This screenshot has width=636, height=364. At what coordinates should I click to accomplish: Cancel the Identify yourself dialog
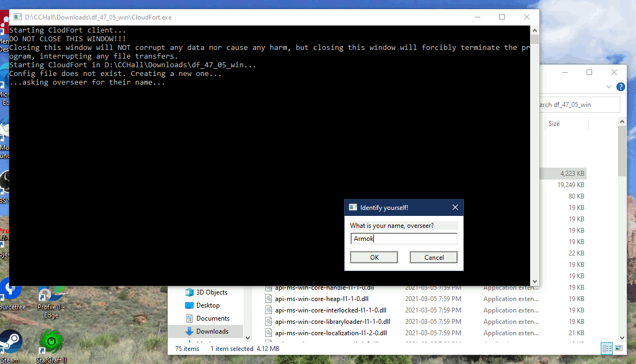[x=434, y=257]
